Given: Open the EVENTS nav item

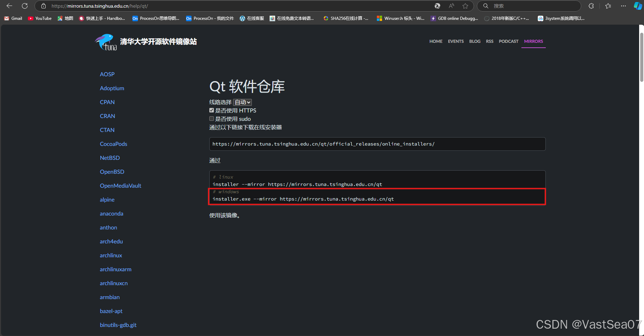Looking at the screenshot, I should click(456, 41).
